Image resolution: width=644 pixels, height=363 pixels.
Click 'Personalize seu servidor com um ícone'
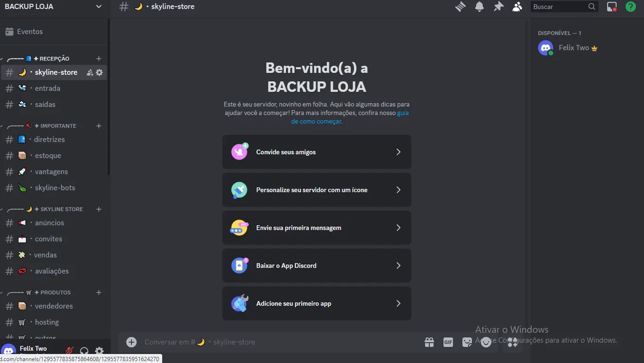pos(316,190)
